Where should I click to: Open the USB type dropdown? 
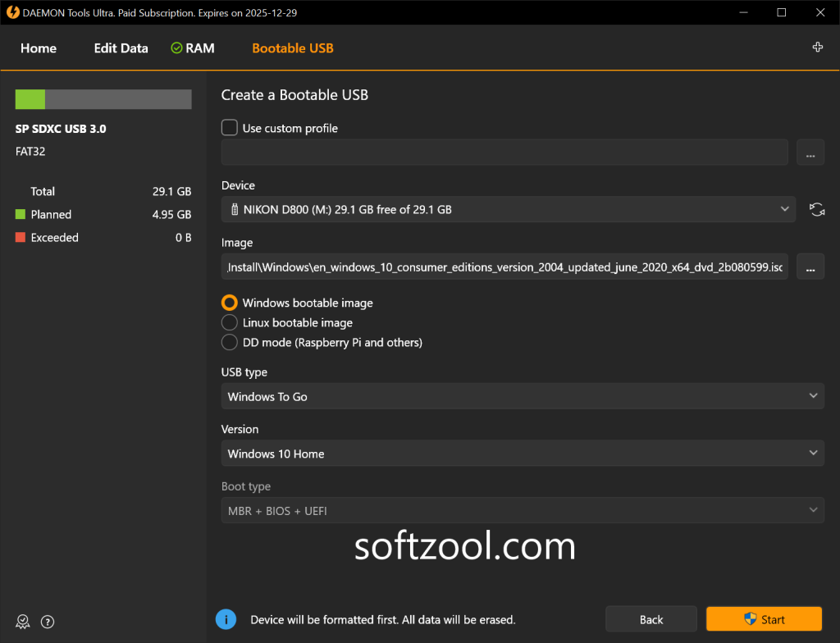tap(523, 396)
